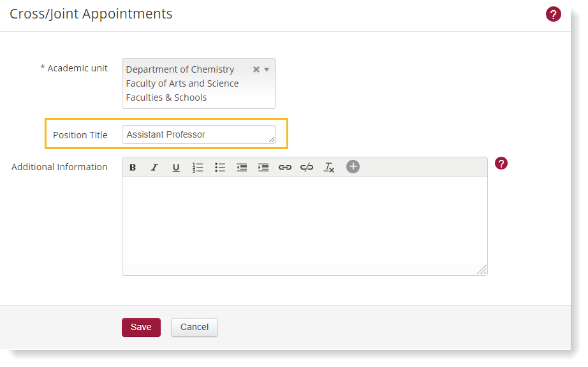588x367 pixels.
Task: Cancel the appointment form
Action: [195, 327]
